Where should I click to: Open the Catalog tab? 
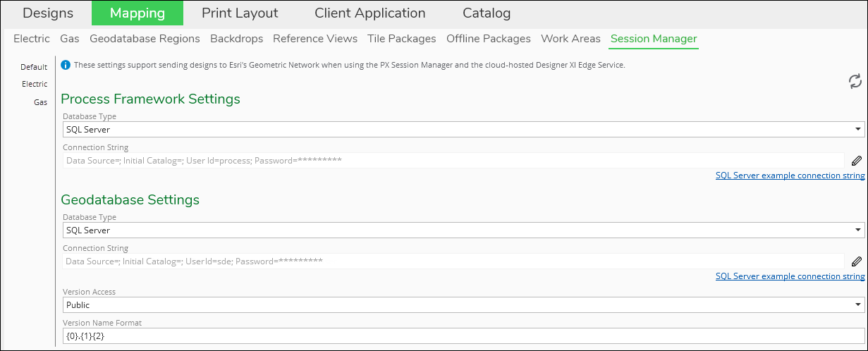click(487, 13)
